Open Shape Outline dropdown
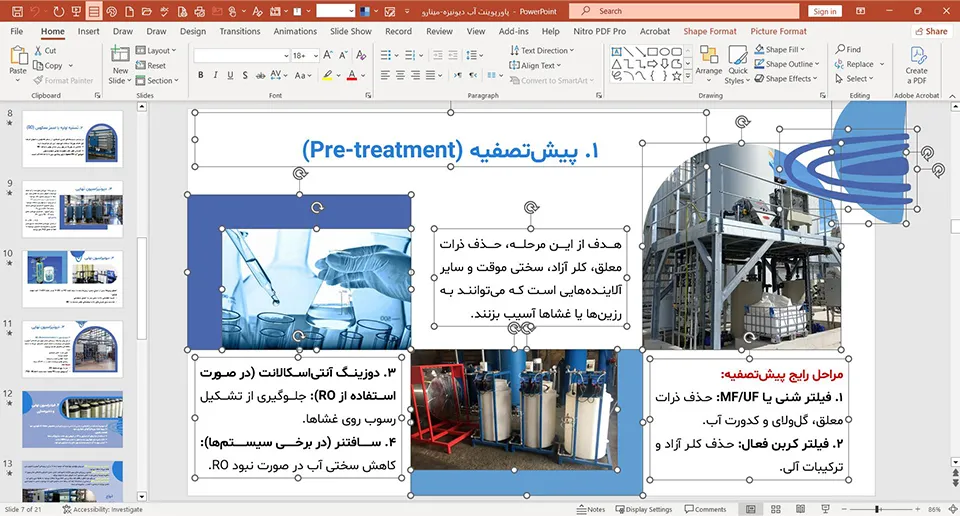Screen dimensions: 960x516 (x=787, y=64)
